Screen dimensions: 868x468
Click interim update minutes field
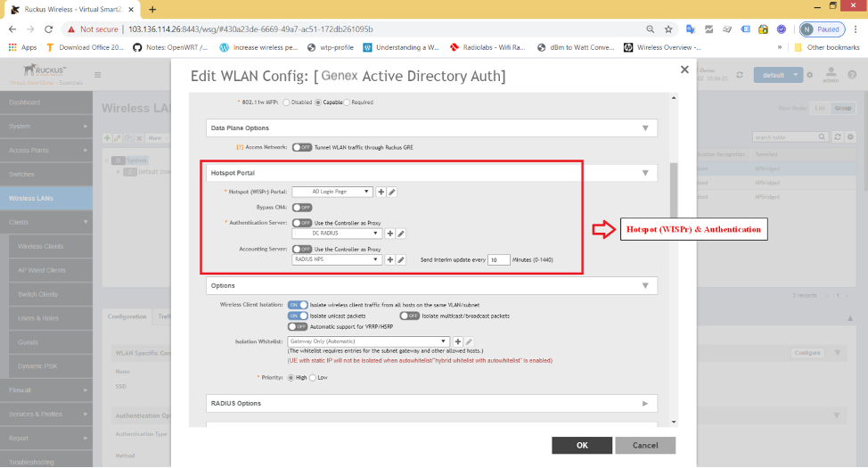498,259
